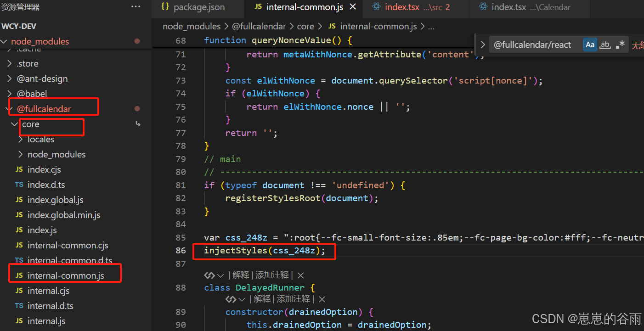The height and width of the screenshot is (331, 644).
Task: Select internal-common.js in the file tree
Action: pos(66,275)
